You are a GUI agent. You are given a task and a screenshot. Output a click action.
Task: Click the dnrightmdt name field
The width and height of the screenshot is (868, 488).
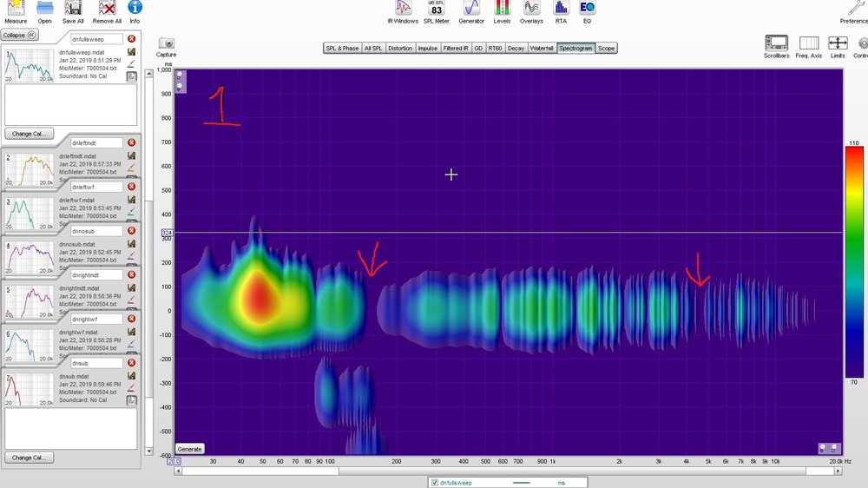pos(96,275)
